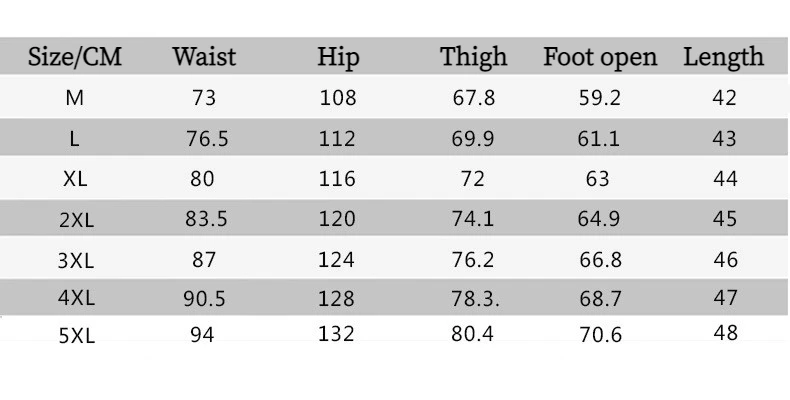
Task: Select the 3XL size row label
Action: coord(76,261)
